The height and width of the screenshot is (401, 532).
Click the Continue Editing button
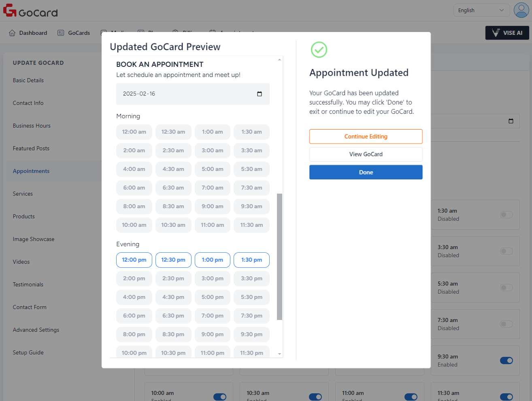366,137
